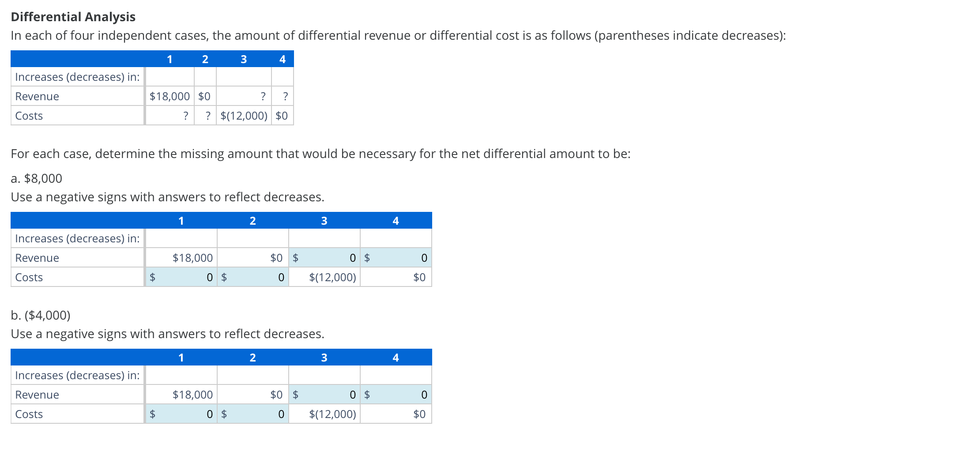Viewport: 980px width, 452px height.
Task: Click the question mark under column 4 Revenue
Action: [285, 96]
